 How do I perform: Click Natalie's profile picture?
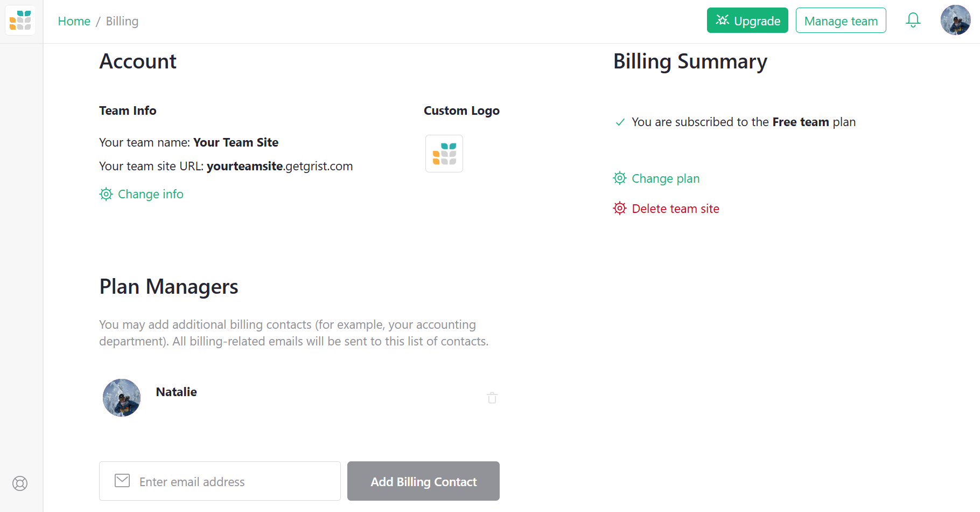(x=122, y=398)
